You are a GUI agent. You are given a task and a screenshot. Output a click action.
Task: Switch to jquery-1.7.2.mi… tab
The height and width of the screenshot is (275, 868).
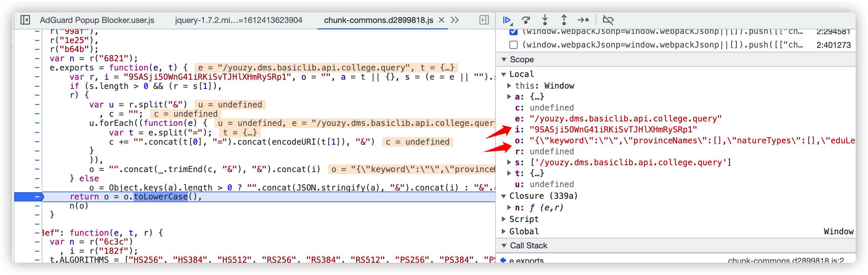click(239, 20)
